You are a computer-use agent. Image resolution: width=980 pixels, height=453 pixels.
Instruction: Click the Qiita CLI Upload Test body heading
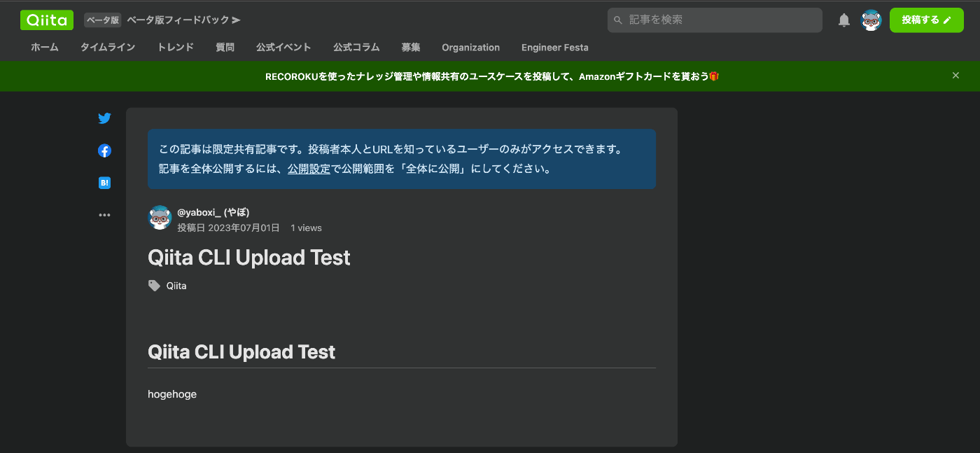241,351
